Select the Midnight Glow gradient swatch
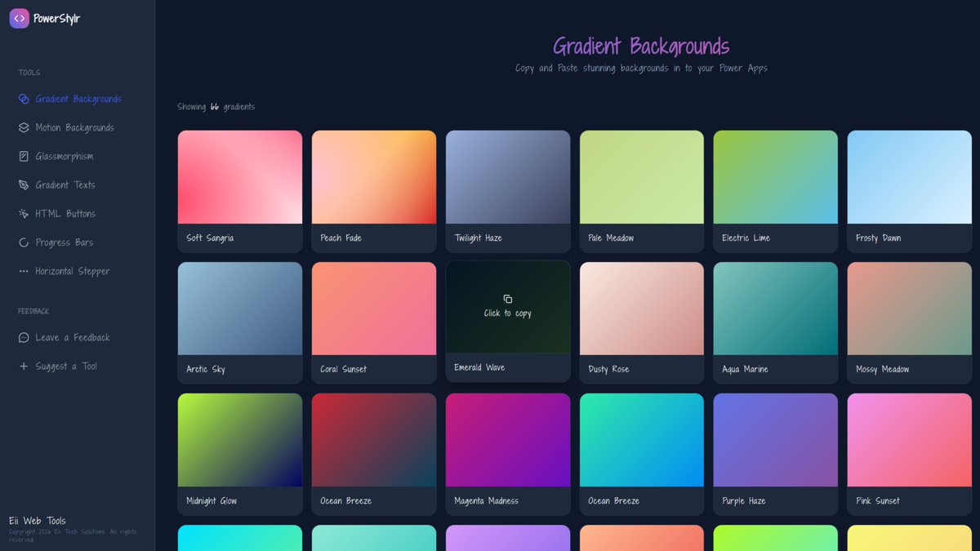This screenshot has height=551, width=980. pos(240,440)
